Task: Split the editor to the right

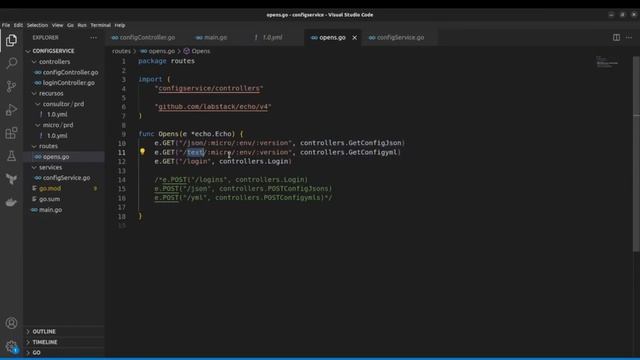Action: pyautogui.click(x=616, y=38)
